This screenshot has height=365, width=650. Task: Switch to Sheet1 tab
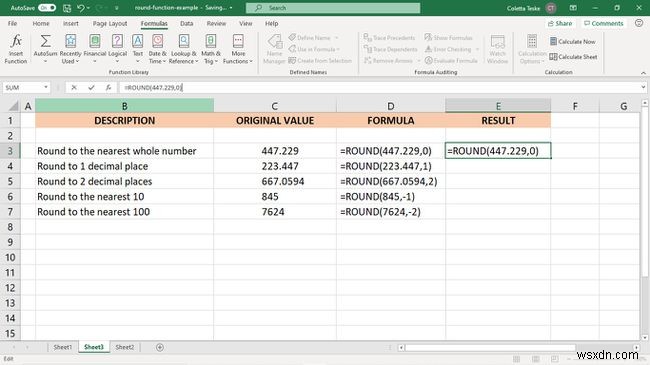pos(63,347)
